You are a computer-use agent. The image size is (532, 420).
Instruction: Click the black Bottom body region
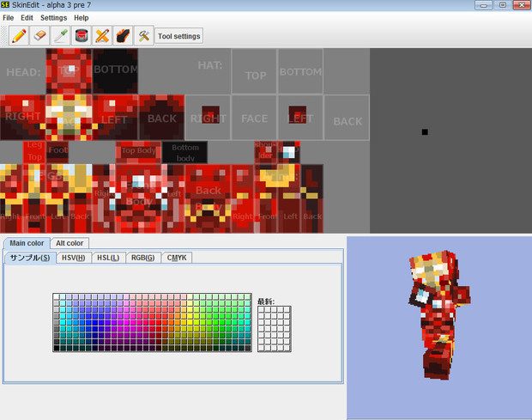click(x=184, y=152)
